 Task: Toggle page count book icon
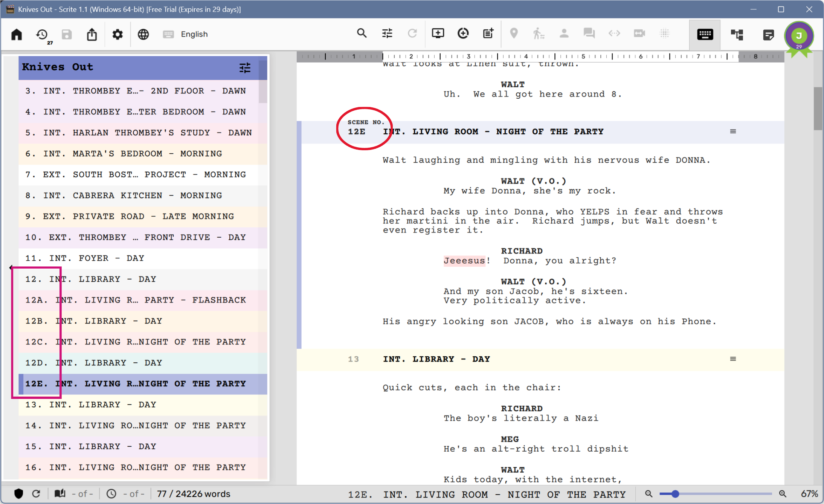click(60, 493)
